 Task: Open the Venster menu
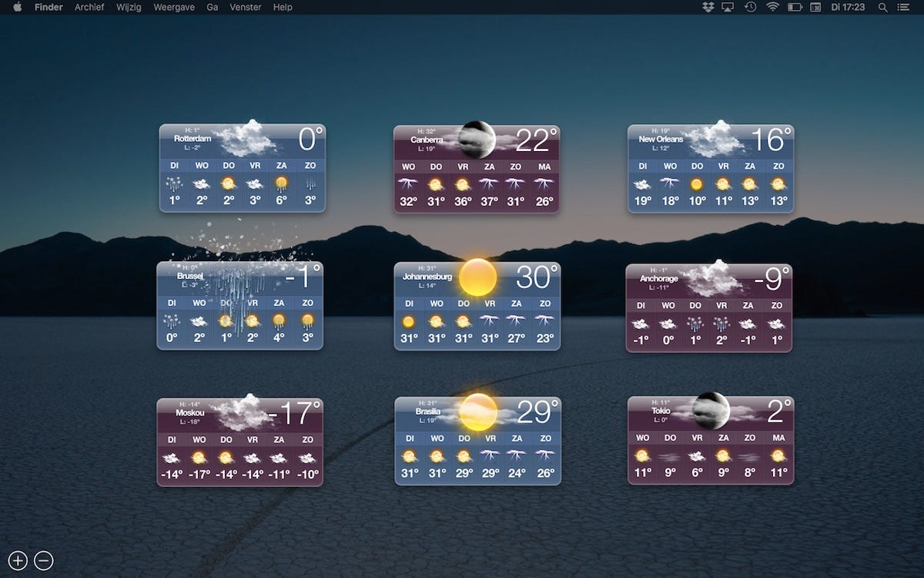coord(246,7)
